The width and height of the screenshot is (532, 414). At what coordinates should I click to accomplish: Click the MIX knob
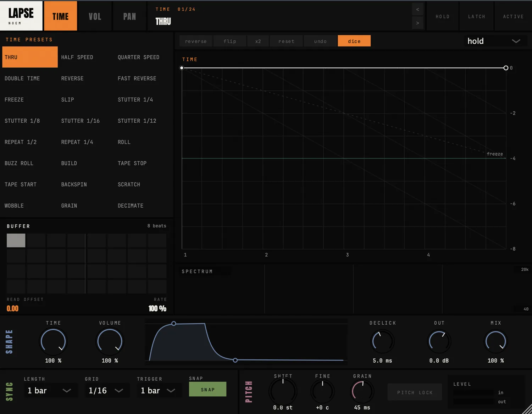click(x=495, y=341)
